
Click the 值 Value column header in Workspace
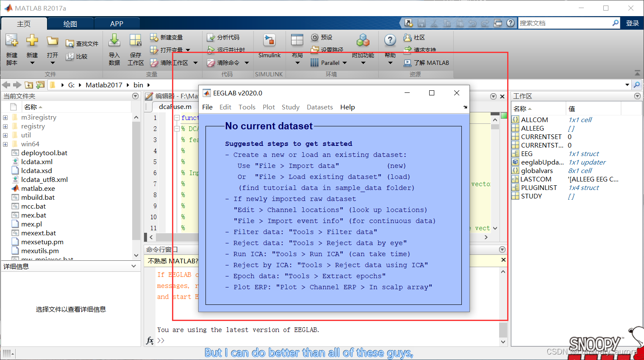coord(593,109)
